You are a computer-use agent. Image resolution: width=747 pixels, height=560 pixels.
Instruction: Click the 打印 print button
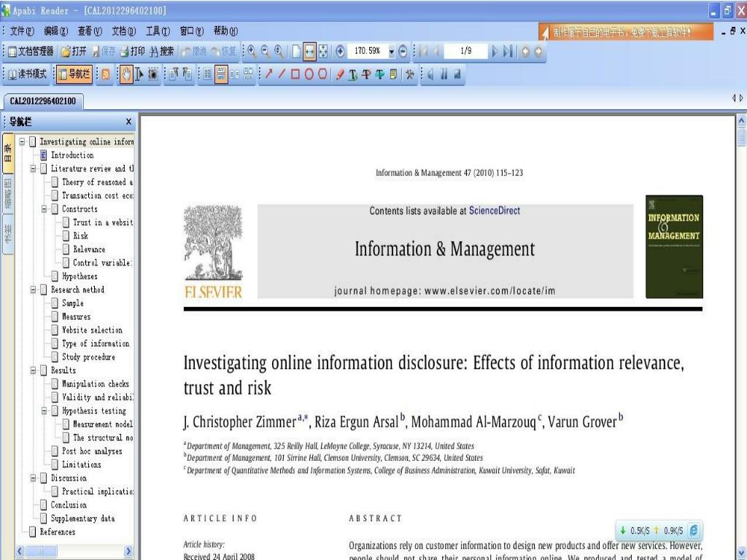(133, 52)
